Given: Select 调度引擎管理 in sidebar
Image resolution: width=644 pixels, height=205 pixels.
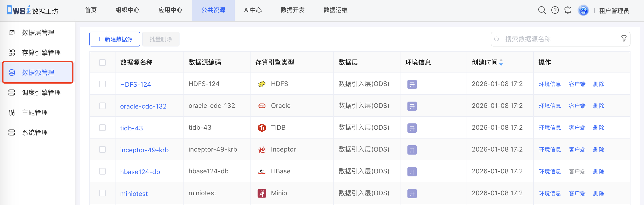Looking at the screenshot, I should pos(41,93).
